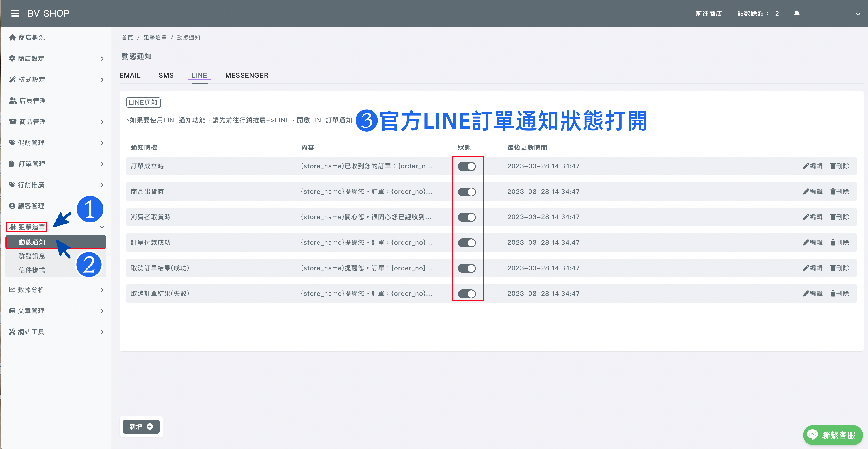This screenshot has width=868, height=449.
Task: Expand the 訂單管理 submenu chevron
Action: click(x=102, y=164)
